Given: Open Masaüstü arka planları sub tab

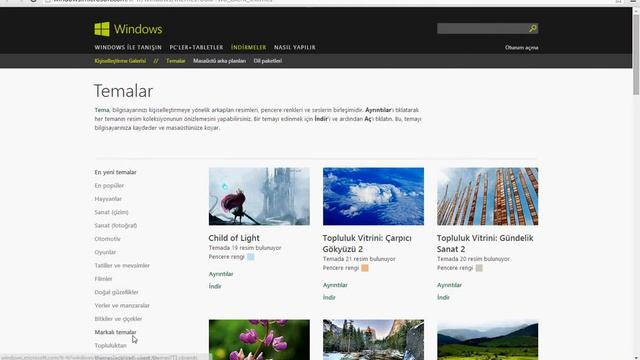Looking at the screenshot, I should point(219,61).
